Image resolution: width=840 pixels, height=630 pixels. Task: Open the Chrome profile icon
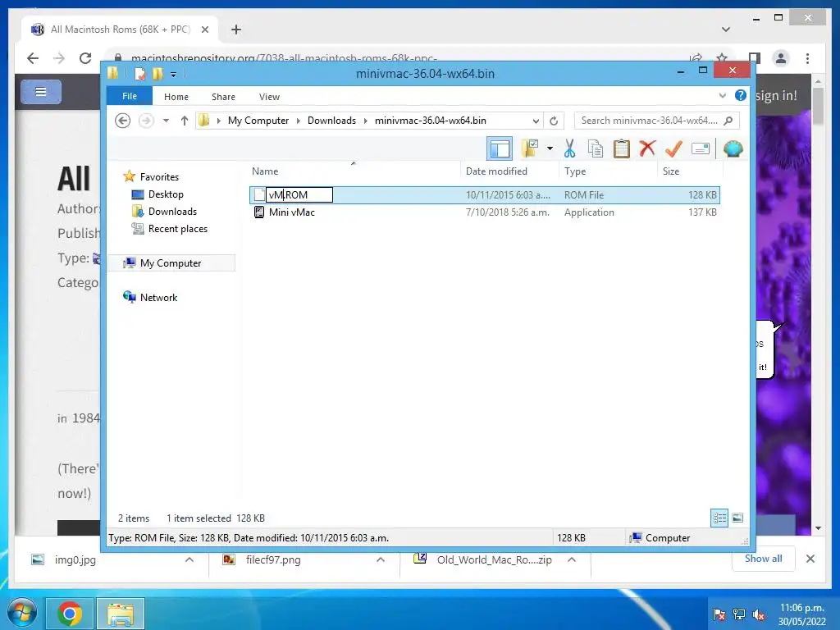coord(781,58)
